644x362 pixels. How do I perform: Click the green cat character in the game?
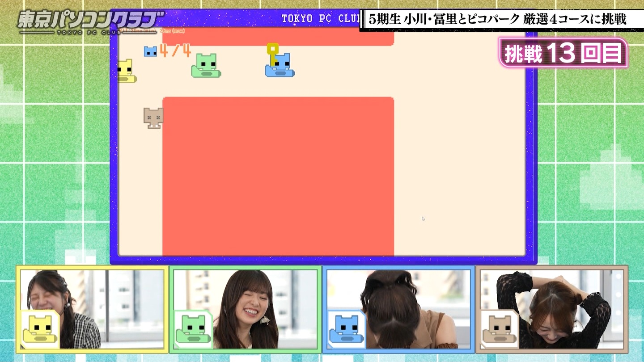pos(206,65)
